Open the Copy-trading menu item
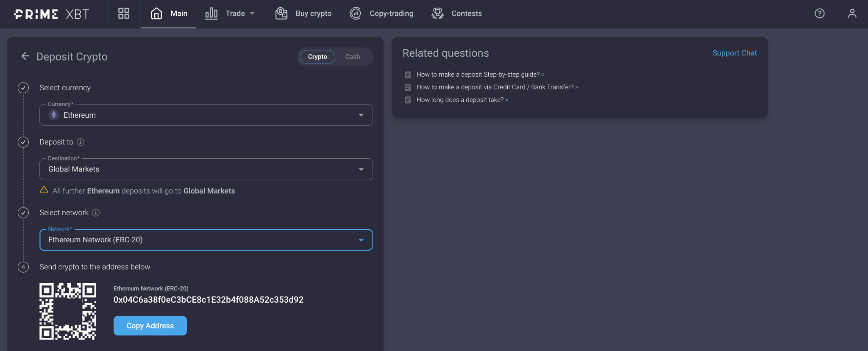This screenshot has height=351, width=868. pyautogui.click(x=391, y=14)
